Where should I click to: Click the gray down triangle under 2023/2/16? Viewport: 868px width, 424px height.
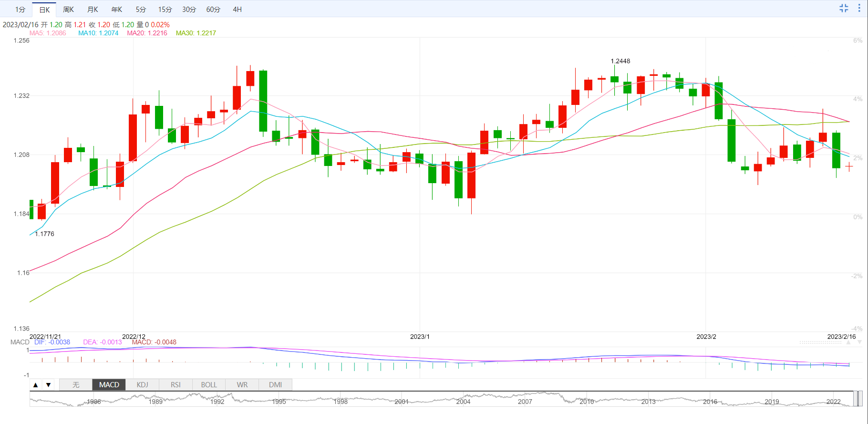(x=860, y=342)
